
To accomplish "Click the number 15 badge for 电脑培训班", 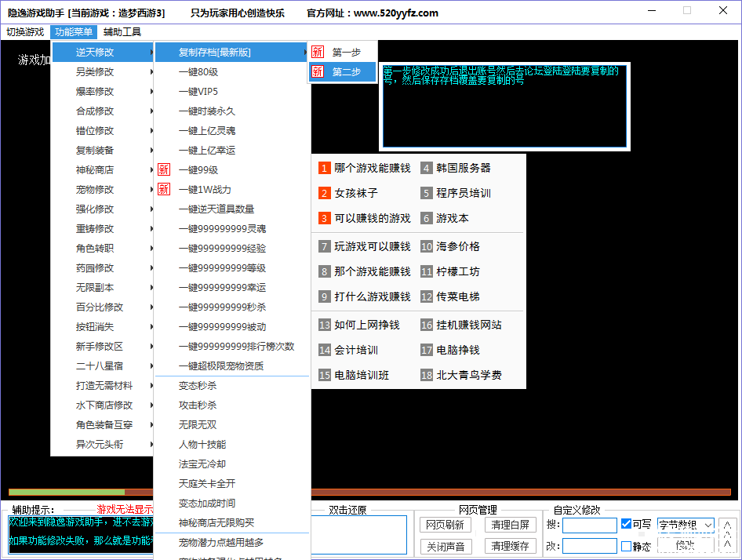I will click(x=324, y=376).
